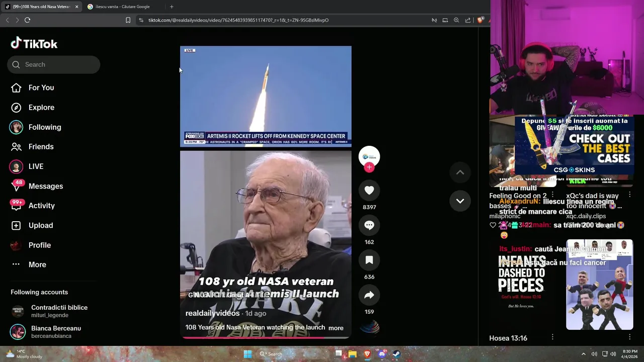This screenshot has height=362, width=644.
Task: Open the realdailyvideos username link
Action: [x=212, y=313]
